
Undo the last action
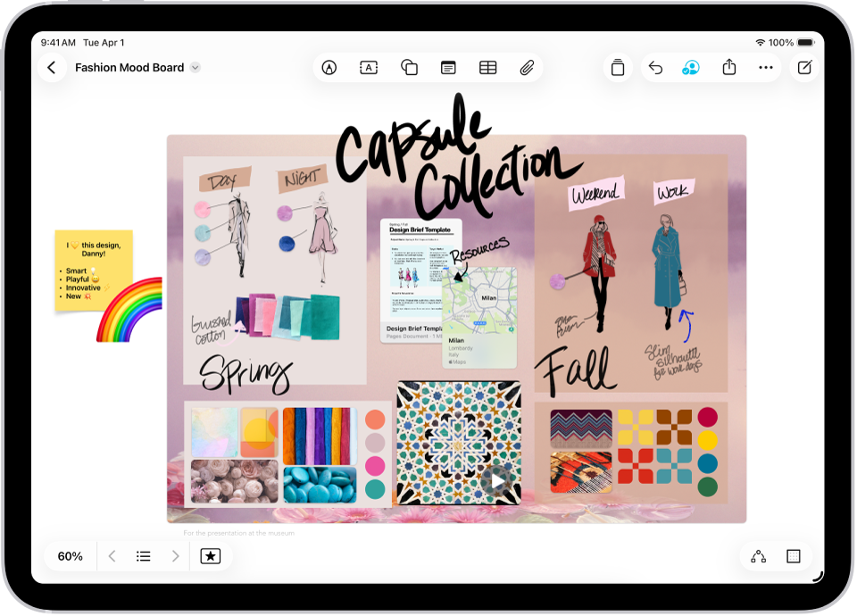(x=655, y=67)
